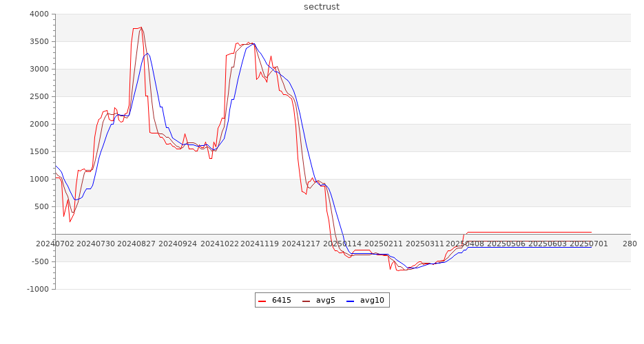Click the red line swatch beside 6415
This screenshot has height=344, width=644.
coord(262,301)
